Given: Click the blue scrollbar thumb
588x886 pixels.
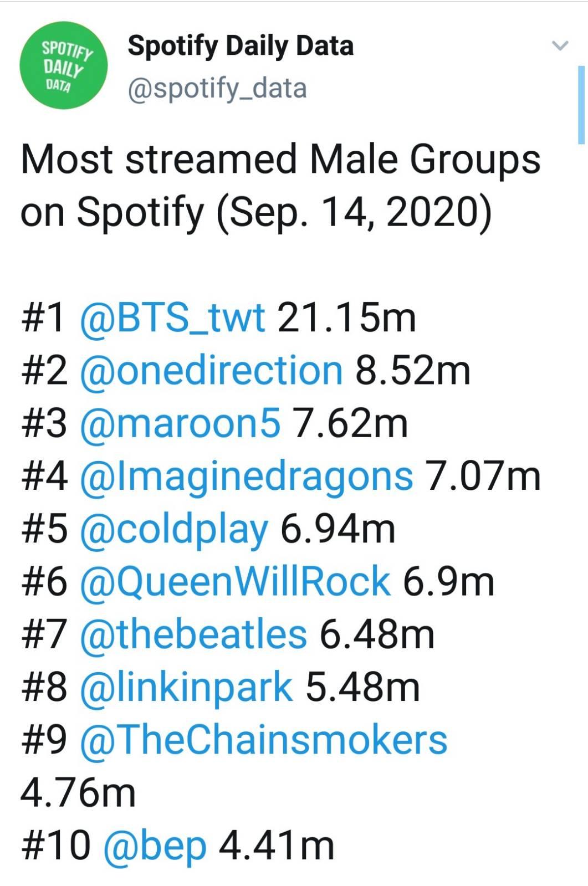Looking at the screenshot, I should coord(581,105).
